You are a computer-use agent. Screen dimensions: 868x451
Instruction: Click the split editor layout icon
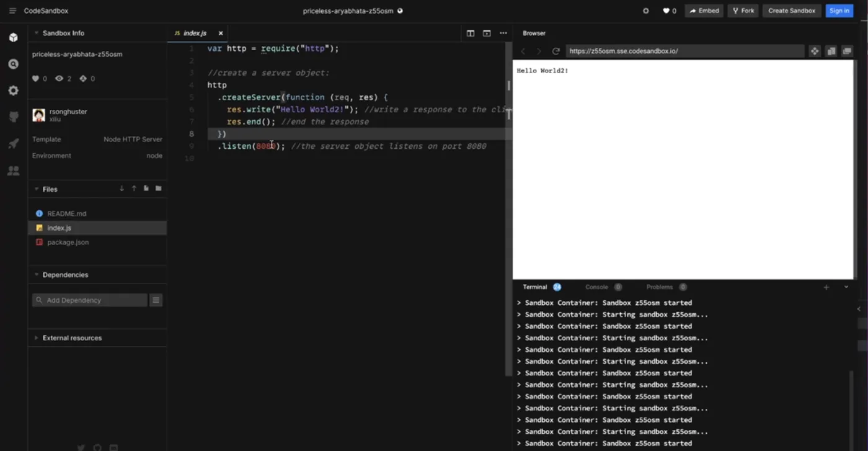[471, 33]
